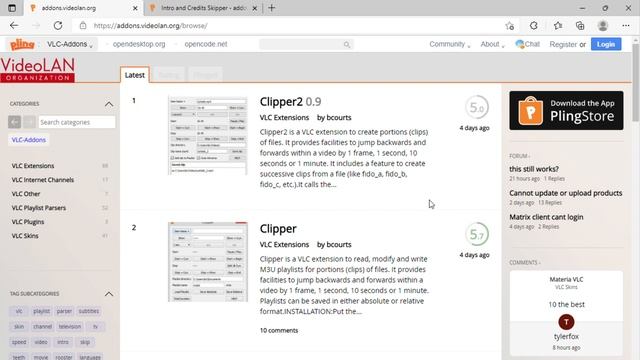
Task: Close the addons.videolan.org tab
Action: coord(135,8)
